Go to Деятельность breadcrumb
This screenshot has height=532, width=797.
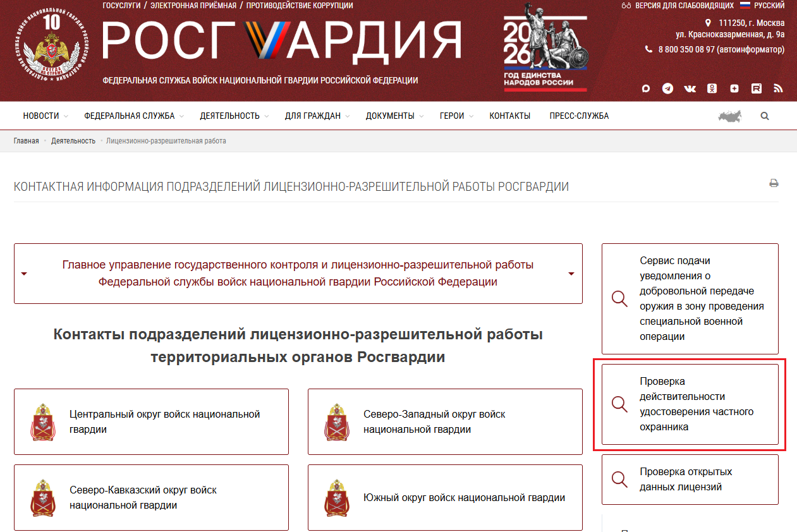pos(73,141)
